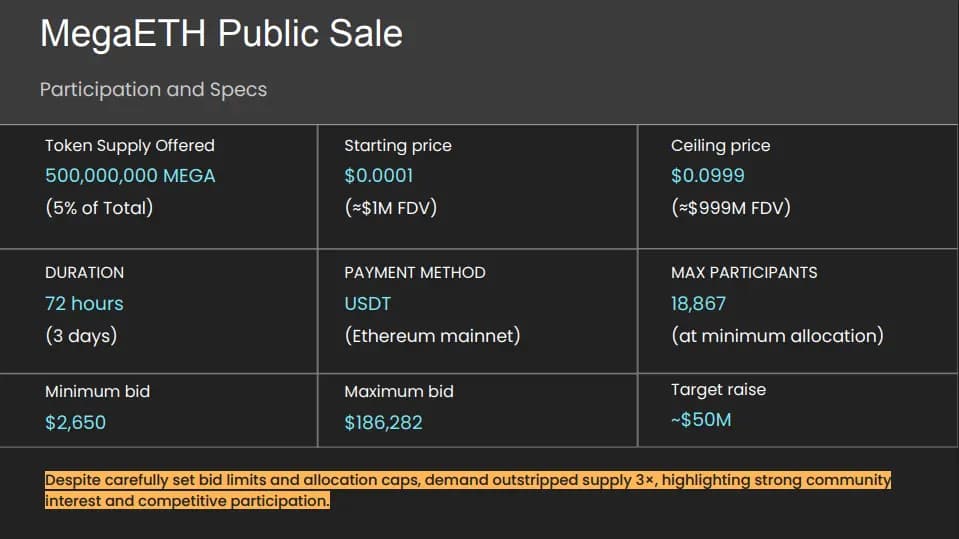Select the Ceiling price label
This screenshot has width=959, height=539.
coord(720,146)
